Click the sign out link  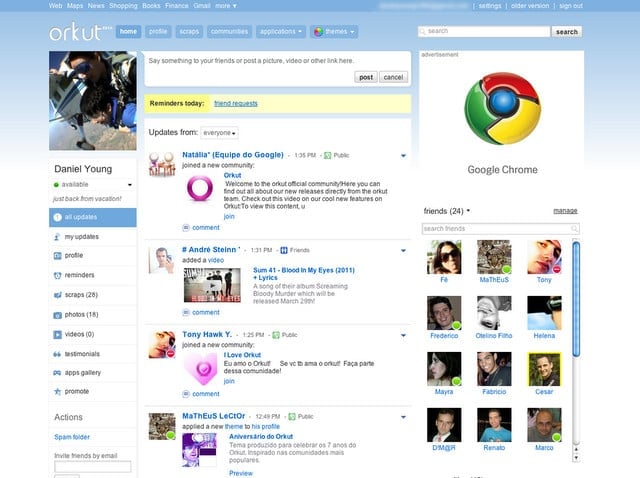coord(571,6)
